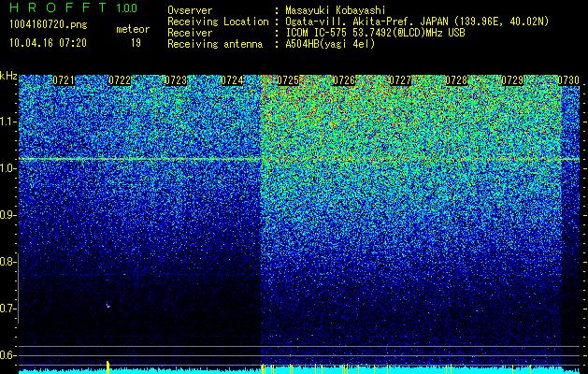The height and width of the screenshot is (374, 588).
Task: Click the bright meteor echo near 0.7 kHz
Action: (108, 306)
